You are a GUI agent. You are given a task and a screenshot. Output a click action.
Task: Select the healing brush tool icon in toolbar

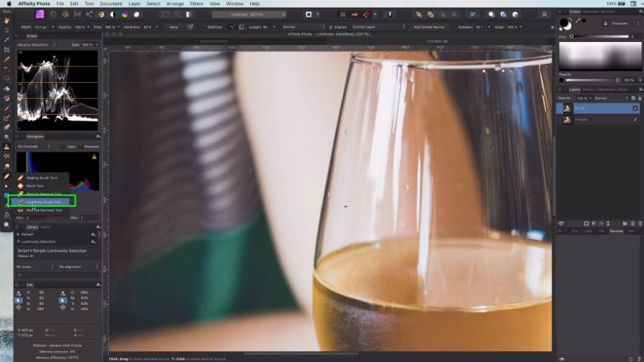(7, 177)
